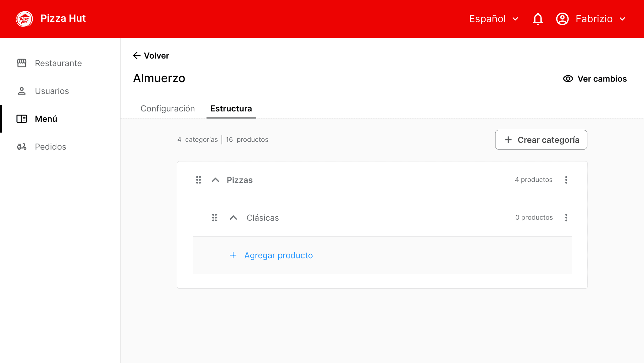The height and width of the screenshot is (363, 644).
Task: Collapse the Pizzas category chevron
Action: (x=215, y=180)
